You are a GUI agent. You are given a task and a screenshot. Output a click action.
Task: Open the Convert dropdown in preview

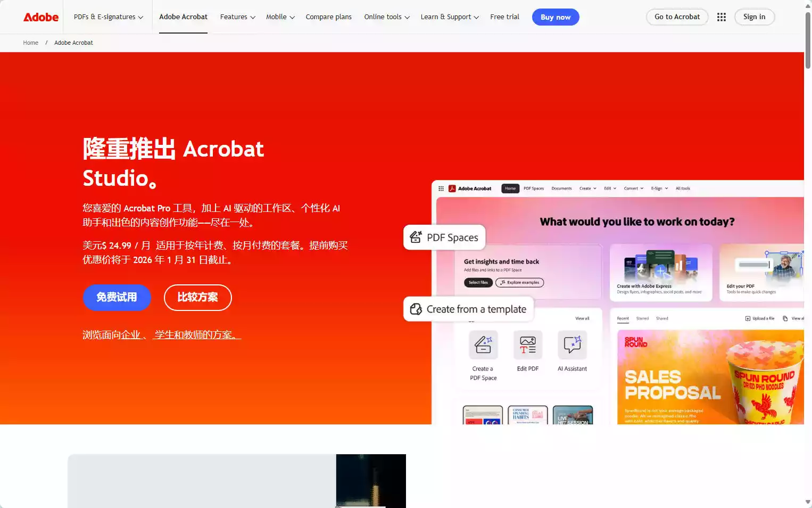pyautogui.click(x=634, y=189)
